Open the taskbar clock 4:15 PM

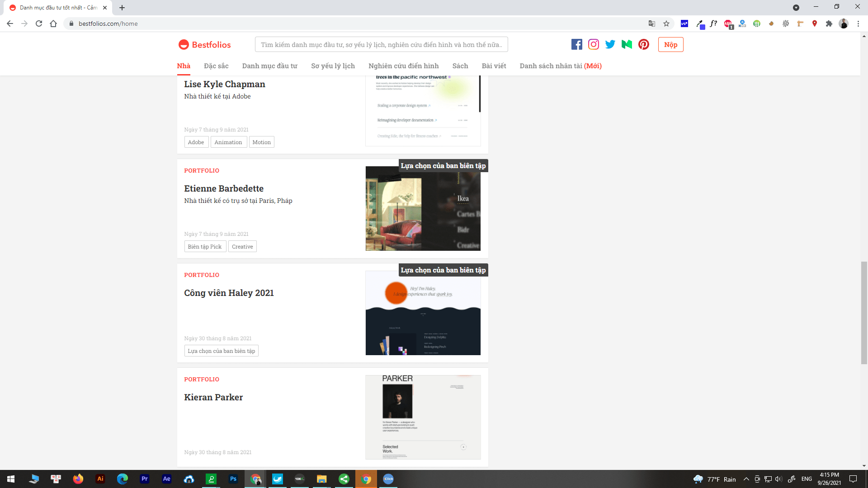829,479
